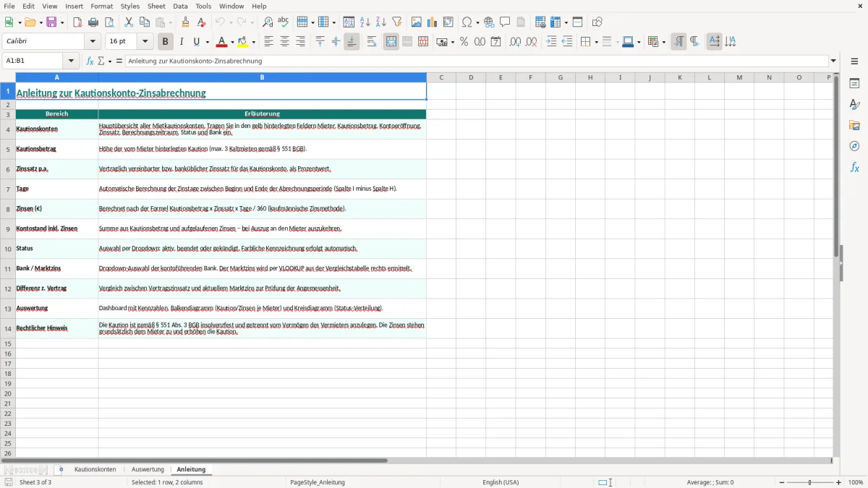The width and height of the screenshot is (868, 488).
Task: Insert Image icon in toolbar
Action: (x=417, y=22)
